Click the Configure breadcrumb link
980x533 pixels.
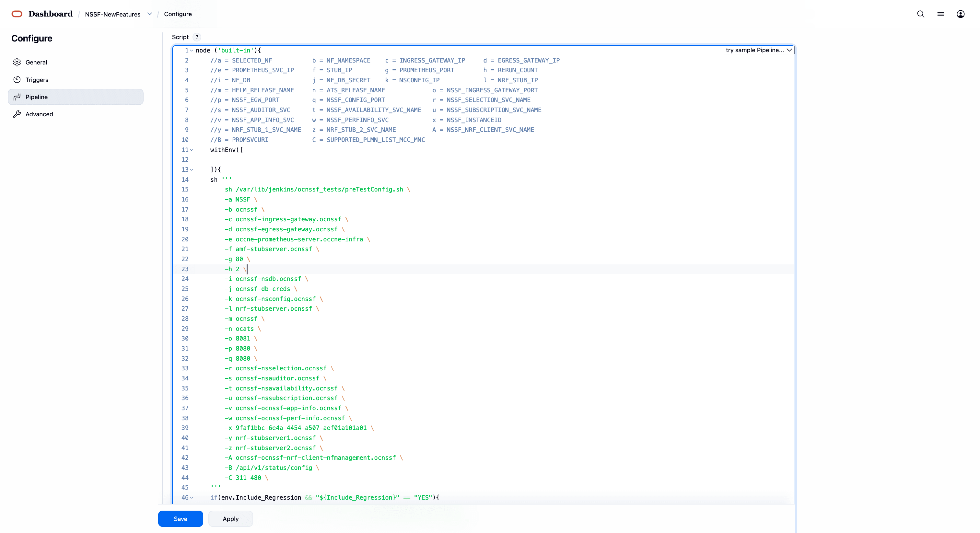[178, 14]
